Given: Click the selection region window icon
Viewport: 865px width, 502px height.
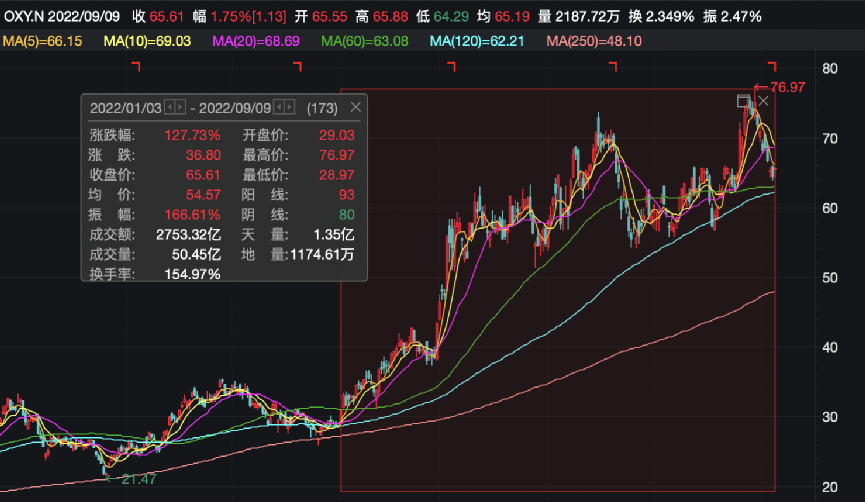Looking at the screenshot, I should point(743,101).
